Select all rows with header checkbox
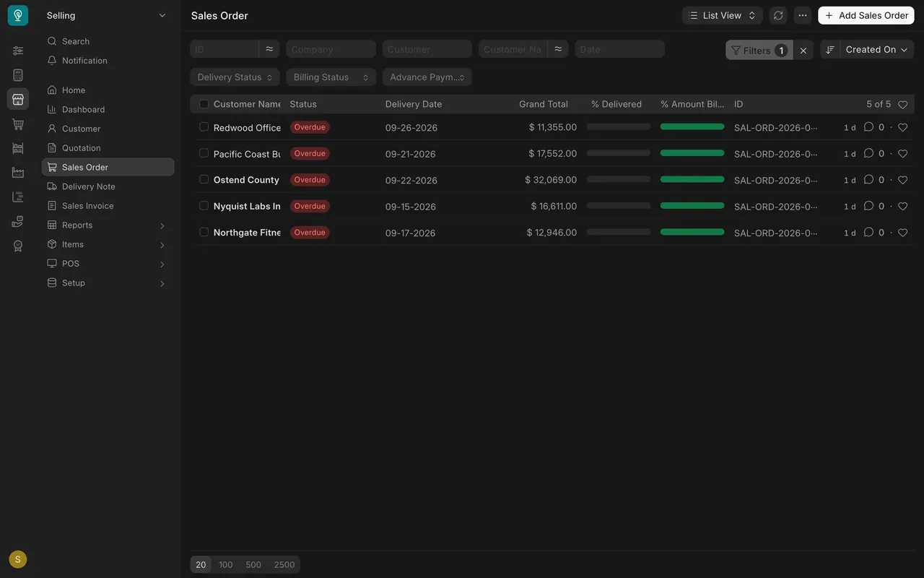Image resolution: width=924 pixels, height=578 pixels. (x=204, y=104)
